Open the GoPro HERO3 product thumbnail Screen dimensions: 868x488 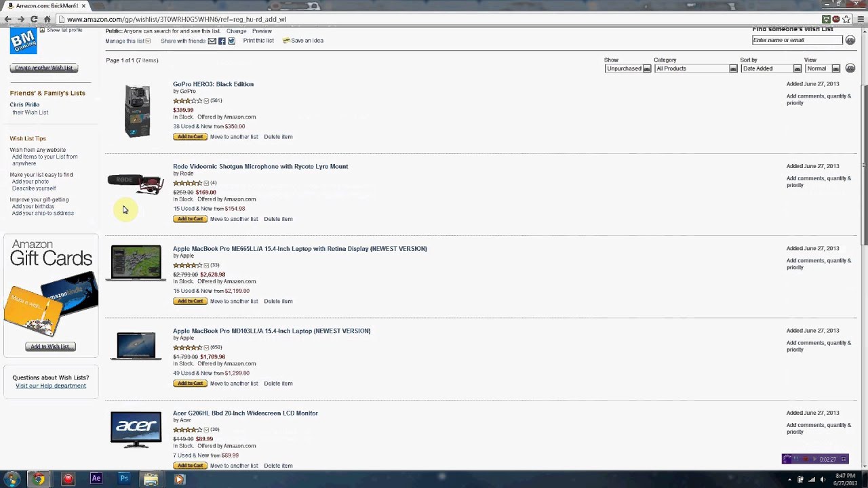point(136,111)
